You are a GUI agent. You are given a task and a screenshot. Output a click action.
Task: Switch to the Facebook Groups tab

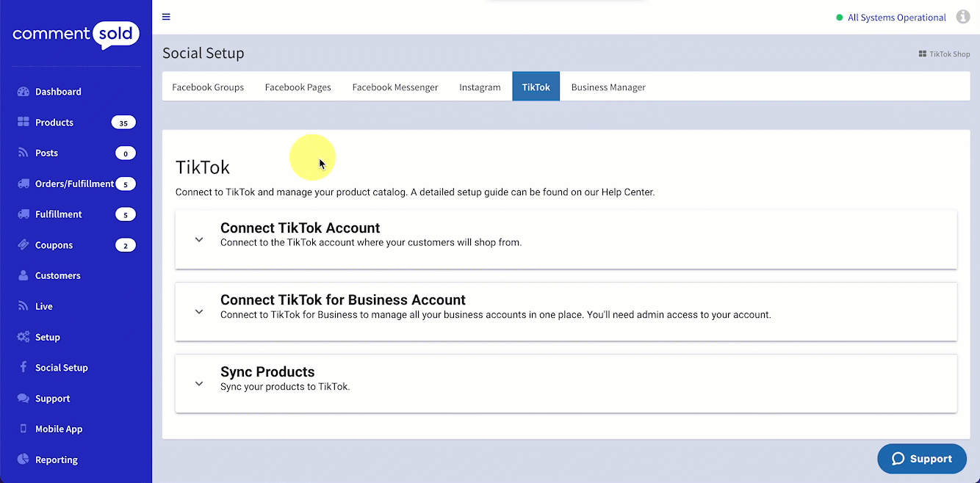(208, 87)
